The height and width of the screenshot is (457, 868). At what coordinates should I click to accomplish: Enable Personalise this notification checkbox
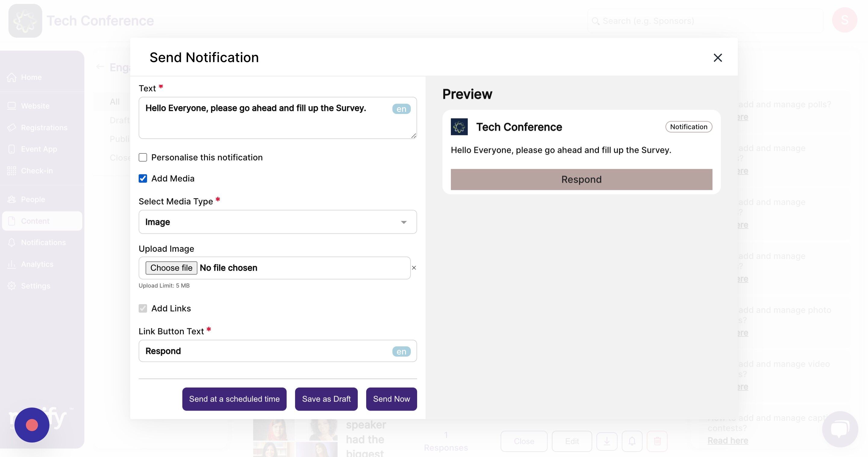(143, 157)
